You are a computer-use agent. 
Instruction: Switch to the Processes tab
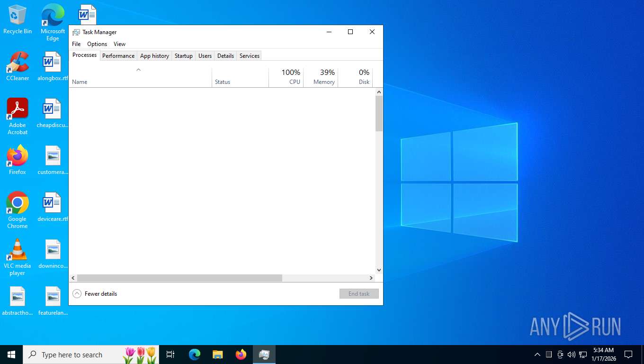pos(84,55)
